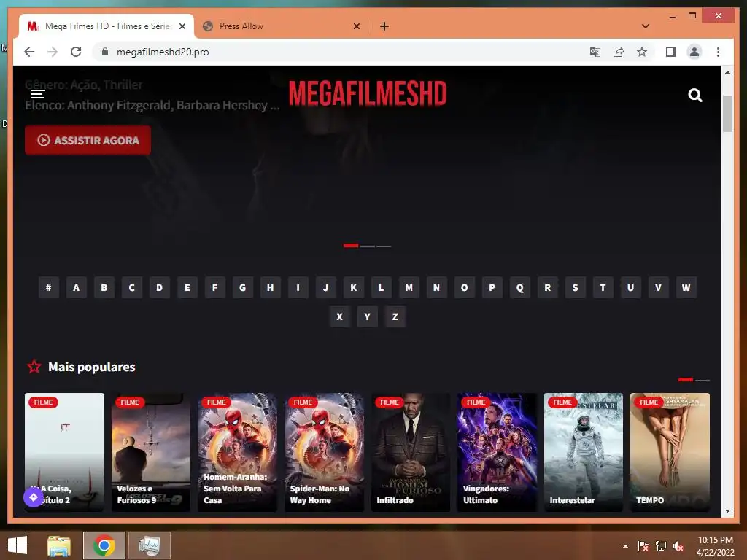Filter titles by letter Z

coord(395,316)
